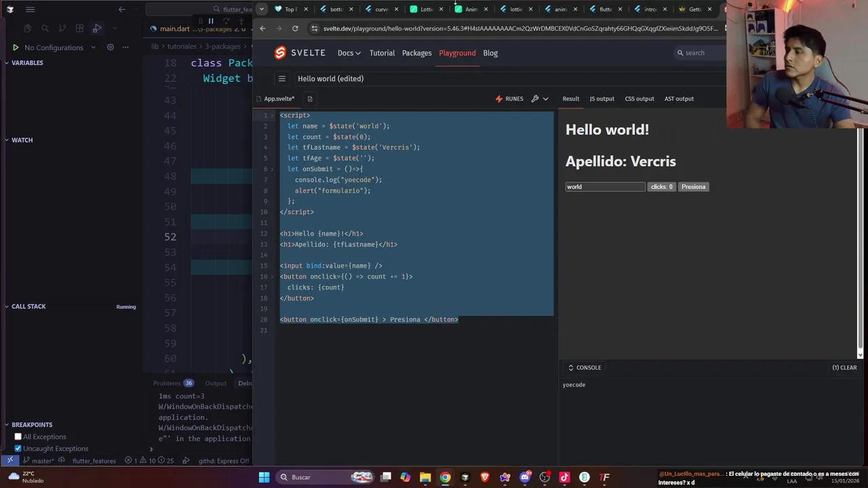Open Search view icon in VS Code
The image size is (868, 488).
pyautogui.click(x=45, y=28)
